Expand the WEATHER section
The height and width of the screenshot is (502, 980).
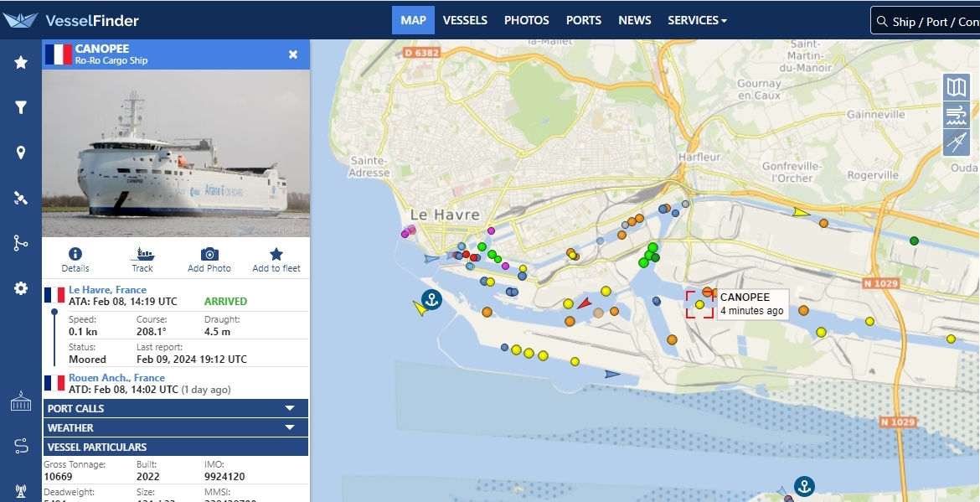[176, 427]
